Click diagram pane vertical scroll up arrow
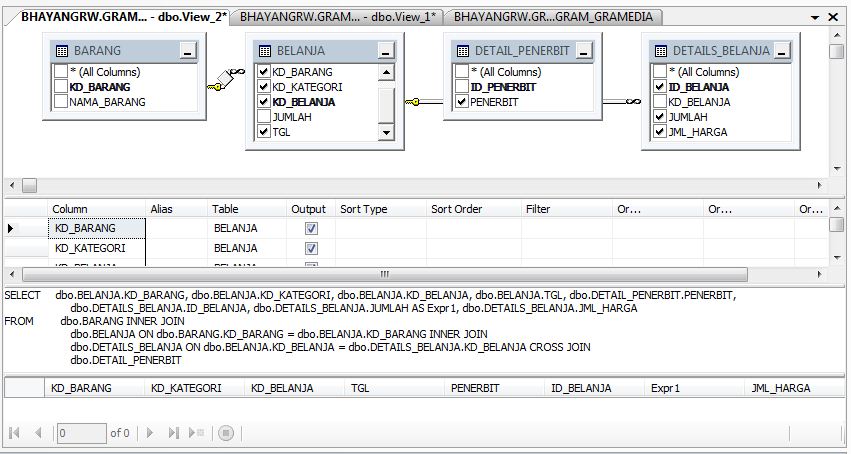The image size is (851, 454). (836, 36)
